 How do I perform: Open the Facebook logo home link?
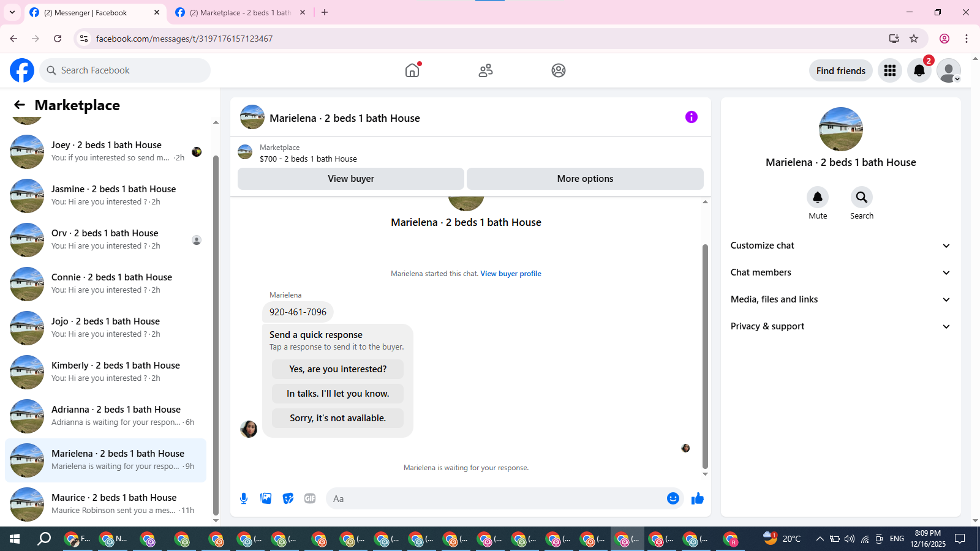[22, 70]
